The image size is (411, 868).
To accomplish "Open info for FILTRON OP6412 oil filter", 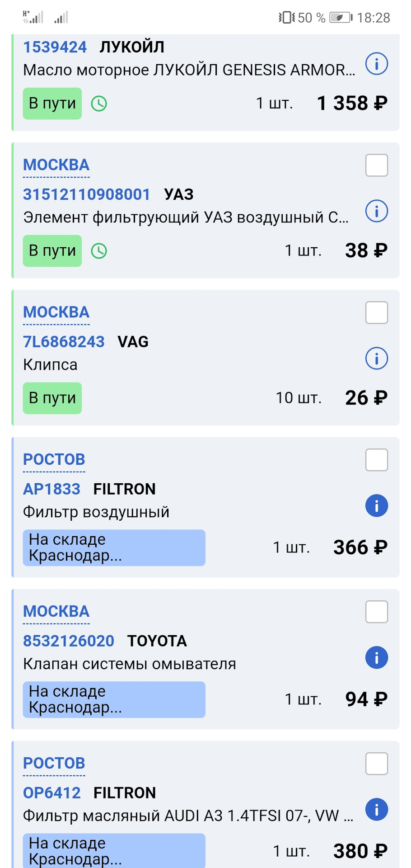I will coord(376,809).
